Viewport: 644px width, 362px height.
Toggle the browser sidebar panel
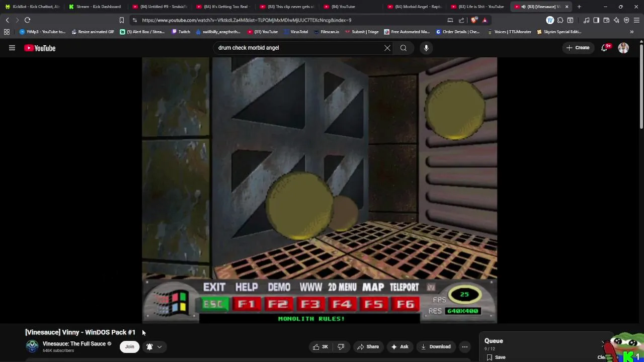point(596,20)
